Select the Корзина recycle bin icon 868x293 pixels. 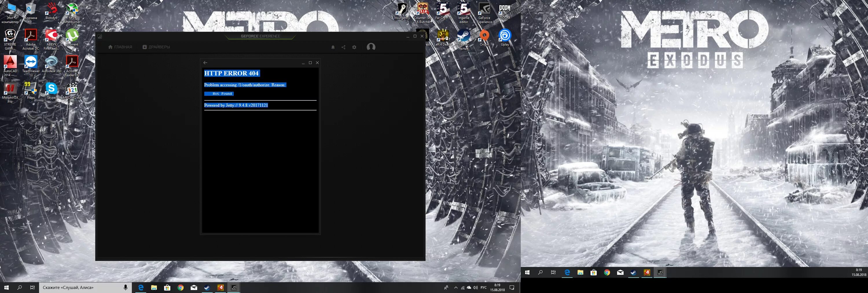point(31,11)
